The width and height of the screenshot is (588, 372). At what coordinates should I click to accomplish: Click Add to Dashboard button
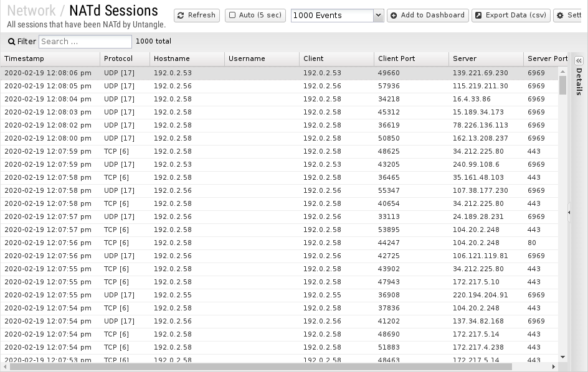pos(427,16)
